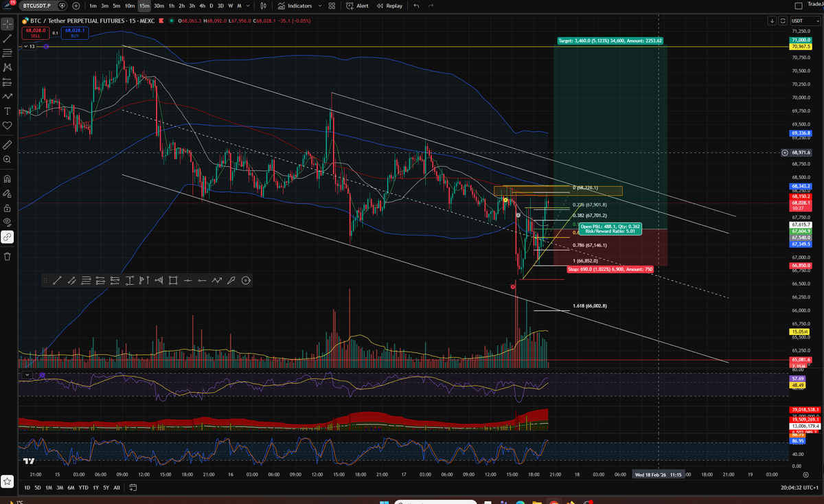Tick the Trade checkbox at top right

(x=798, y=5)
